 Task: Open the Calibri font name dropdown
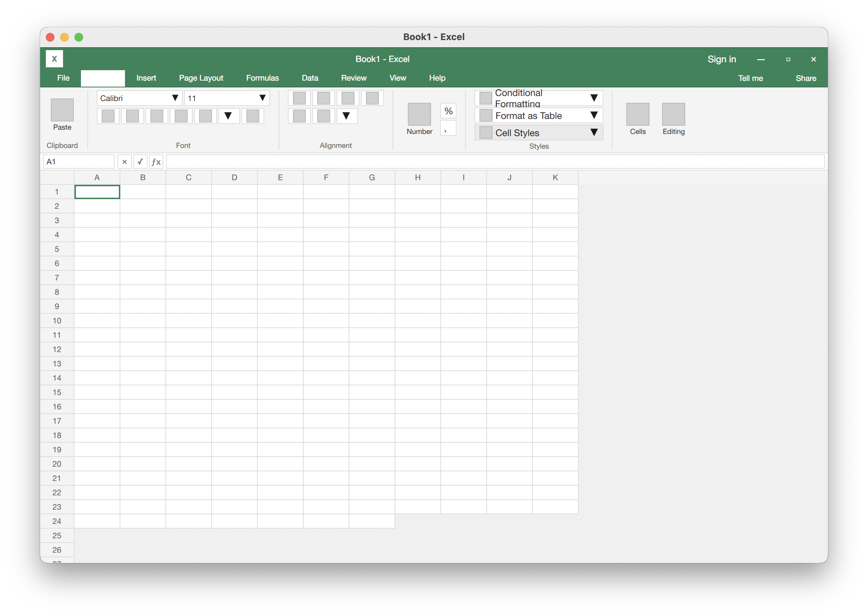pyautogui.click(x=139, y=98)
